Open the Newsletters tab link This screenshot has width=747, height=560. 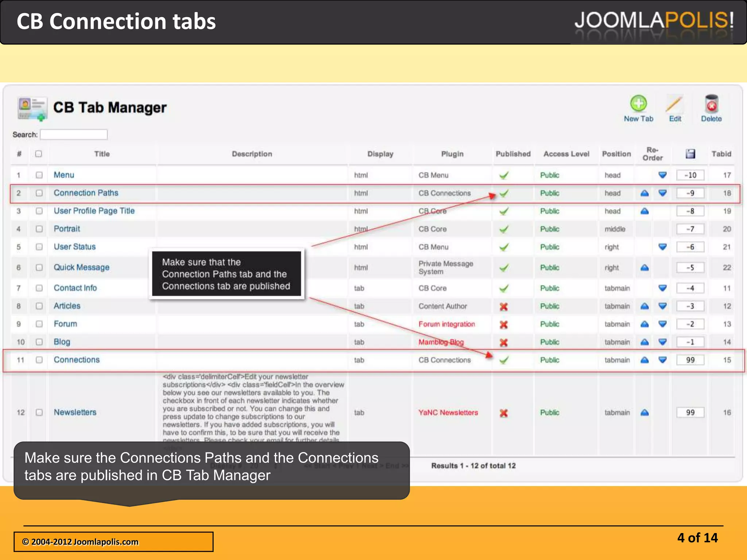75,412
